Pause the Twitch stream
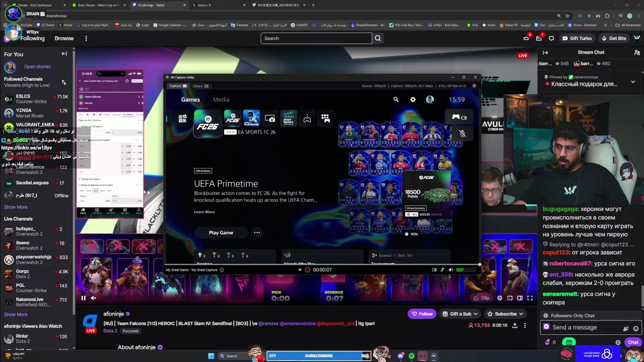 coord(83,298)
